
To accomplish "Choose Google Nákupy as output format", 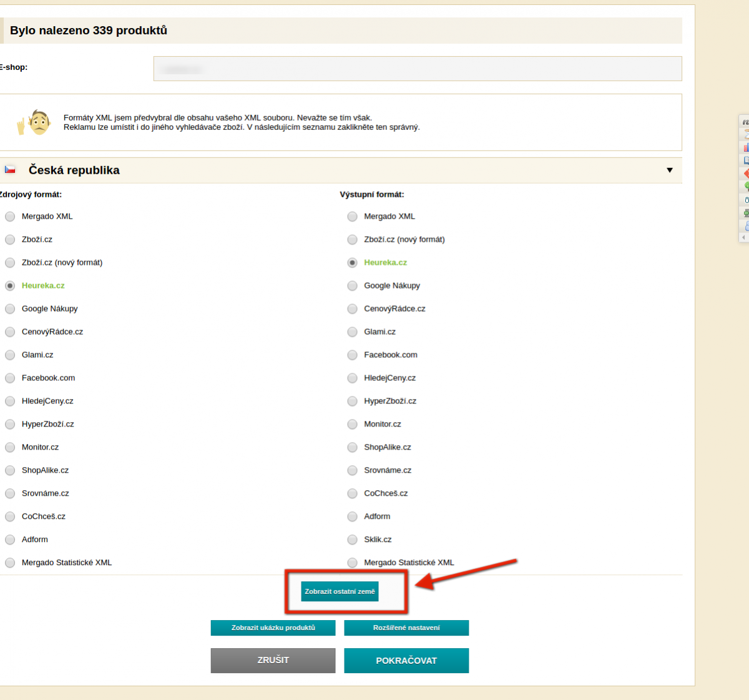I will [353, 286].
